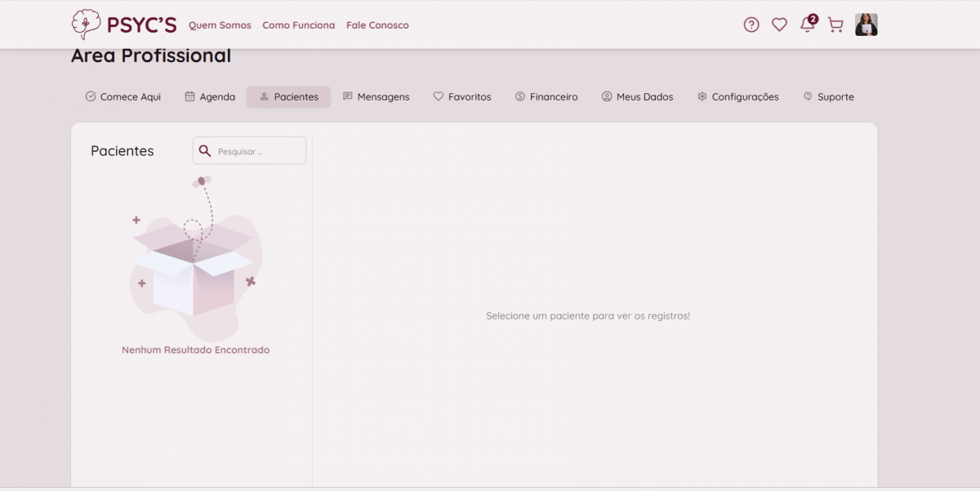Select the Pacientes tab
Screen dimensions: 980x491
point(289,96)
